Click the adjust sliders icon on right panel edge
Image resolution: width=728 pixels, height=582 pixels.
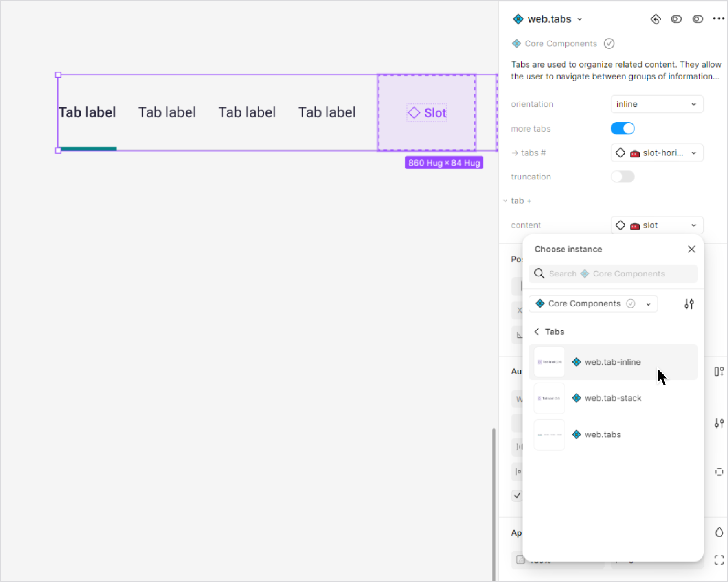[719, 424]
